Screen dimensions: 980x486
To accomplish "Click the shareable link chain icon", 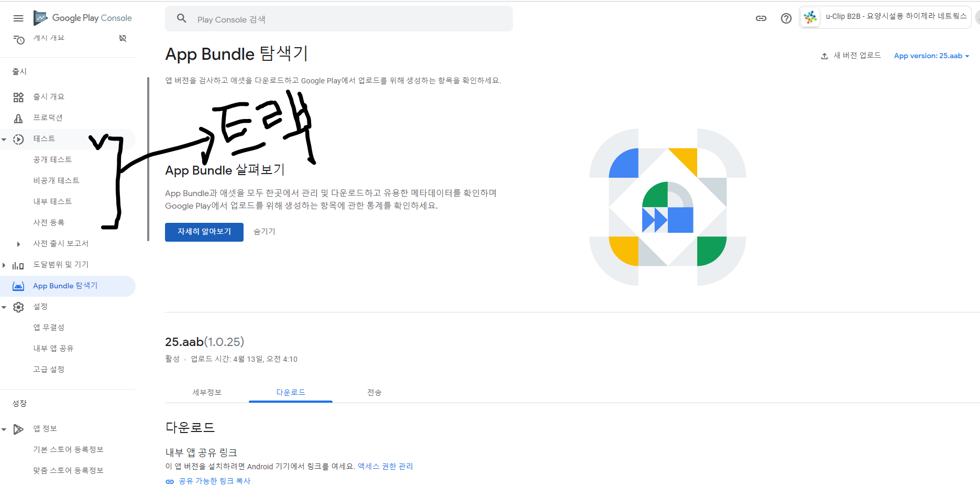I will tap(170, 481).
